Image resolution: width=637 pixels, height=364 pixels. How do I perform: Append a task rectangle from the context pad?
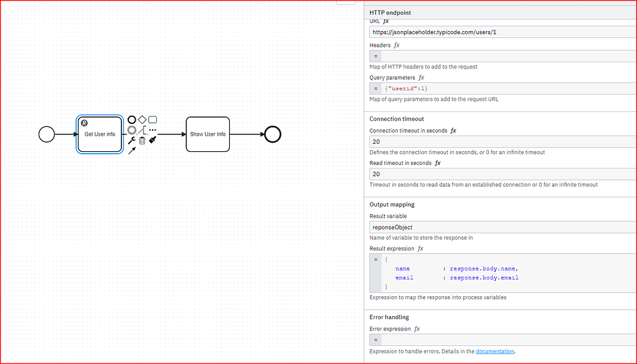click(153, 119)
